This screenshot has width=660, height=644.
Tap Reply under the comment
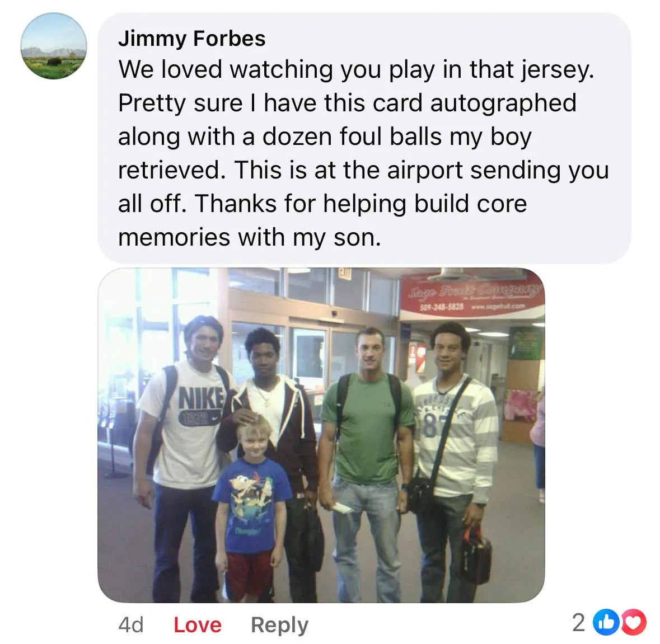click(x=279, y=625)
